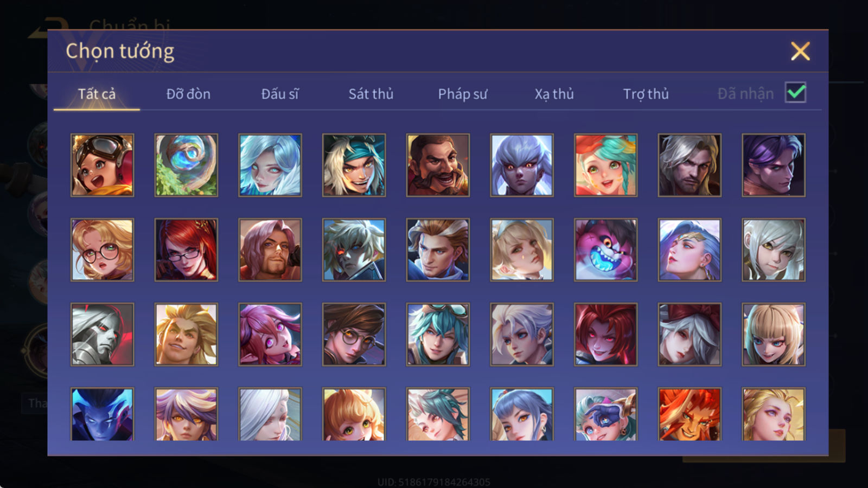868x488 pixels.
Task: Pick the silver armored knight hero
Action: coord(102,335)
